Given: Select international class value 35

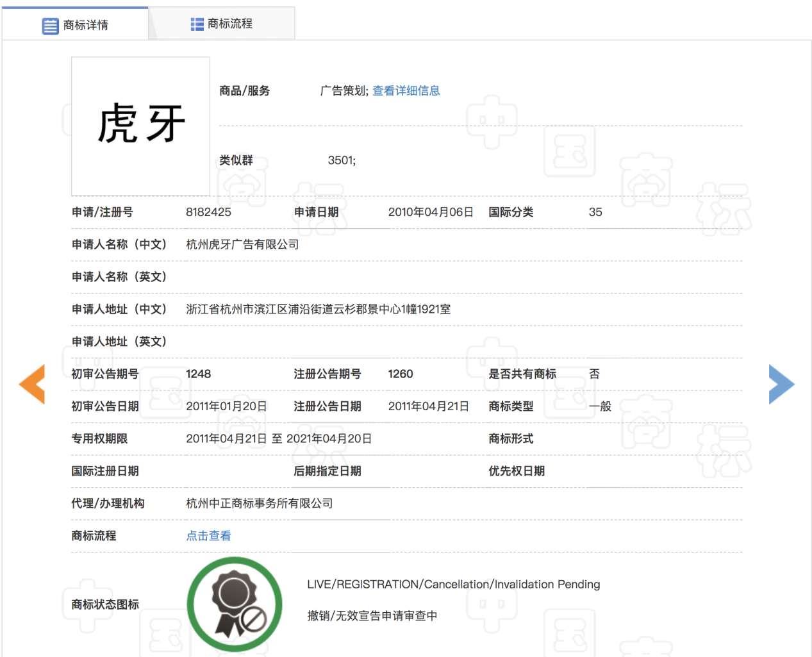Looking at the screenshot, I should (x=595, y=212).
